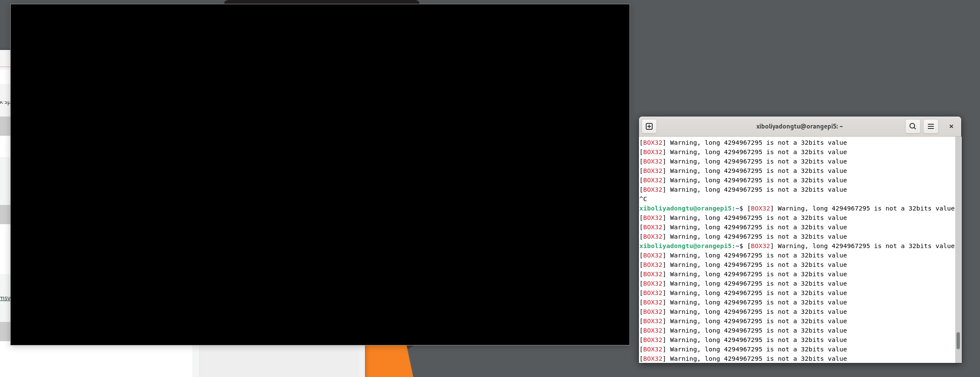Click the last BOX32 warning line in terminal
The image size is (980, 377).
pos(743,359)
